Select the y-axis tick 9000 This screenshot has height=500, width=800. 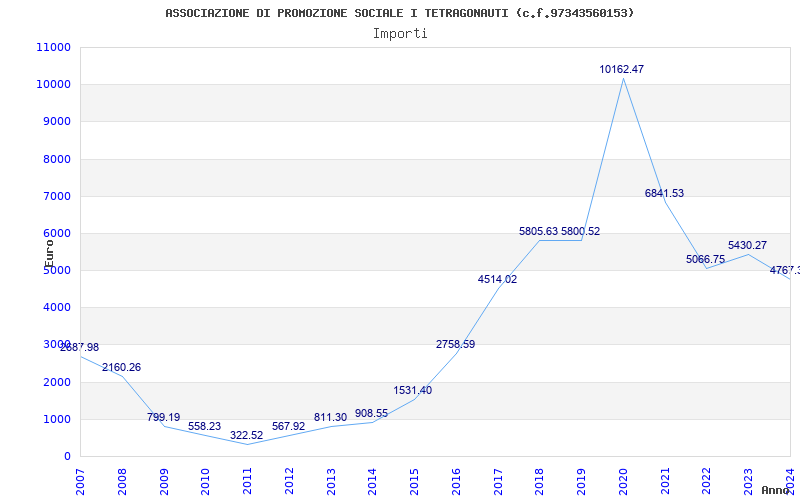click(x=57, y=121)
